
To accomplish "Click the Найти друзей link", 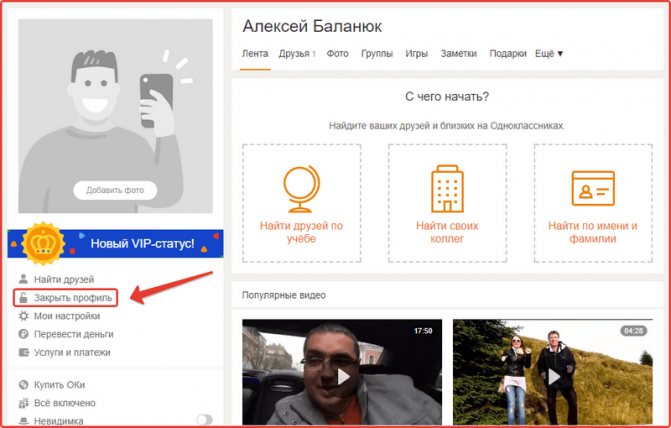I will pyautogui.click(x=64, y=279).
